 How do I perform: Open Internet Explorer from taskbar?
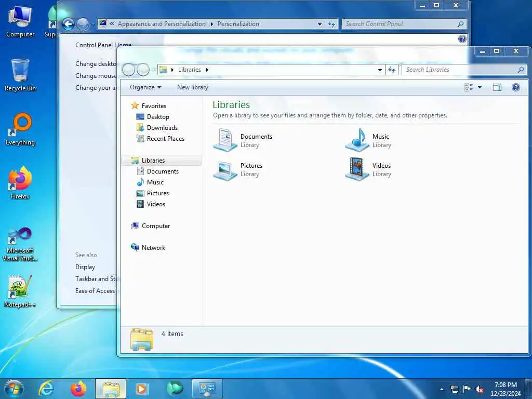[46, 389]
